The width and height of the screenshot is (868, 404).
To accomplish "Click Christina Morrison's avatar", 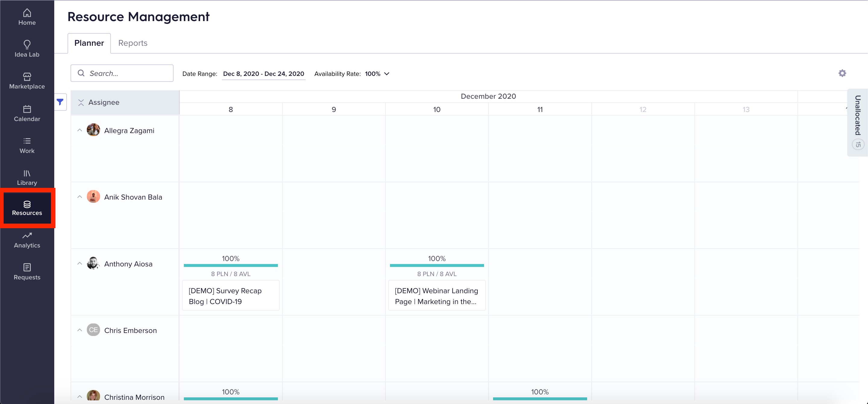I will (x=93, y=396).
